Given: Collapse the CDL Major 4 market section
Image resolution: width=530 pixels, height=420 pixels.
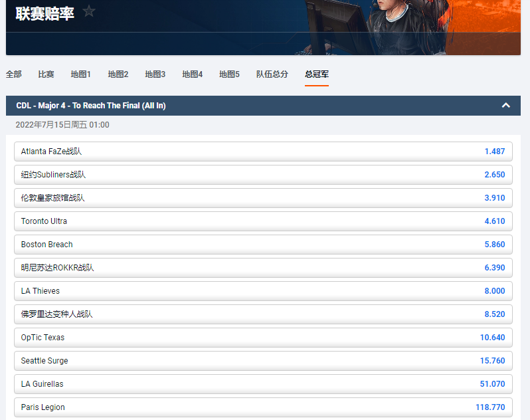Looking at the screenshot, I should tap(505, 106).
